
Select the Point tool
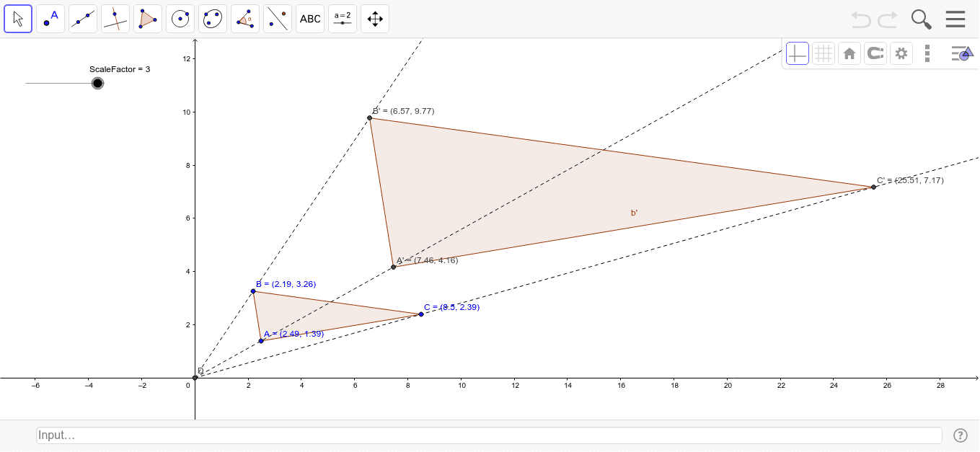50,18
